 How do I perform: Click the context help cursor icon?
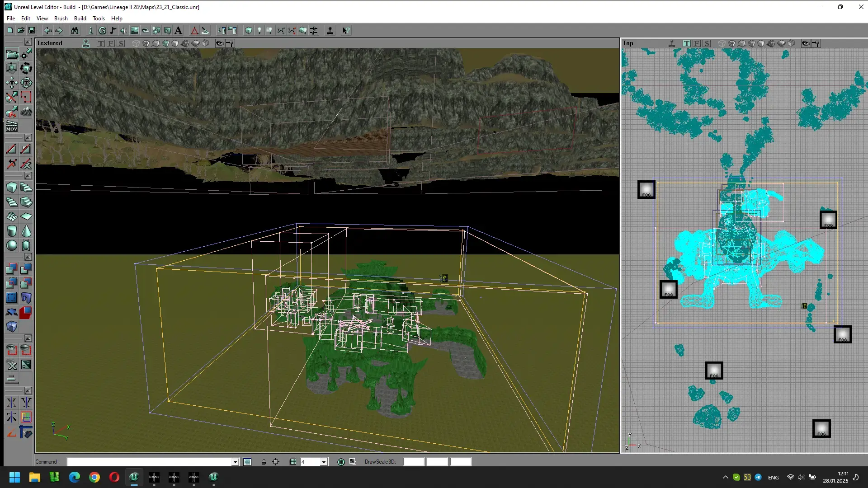pos(346,30)
